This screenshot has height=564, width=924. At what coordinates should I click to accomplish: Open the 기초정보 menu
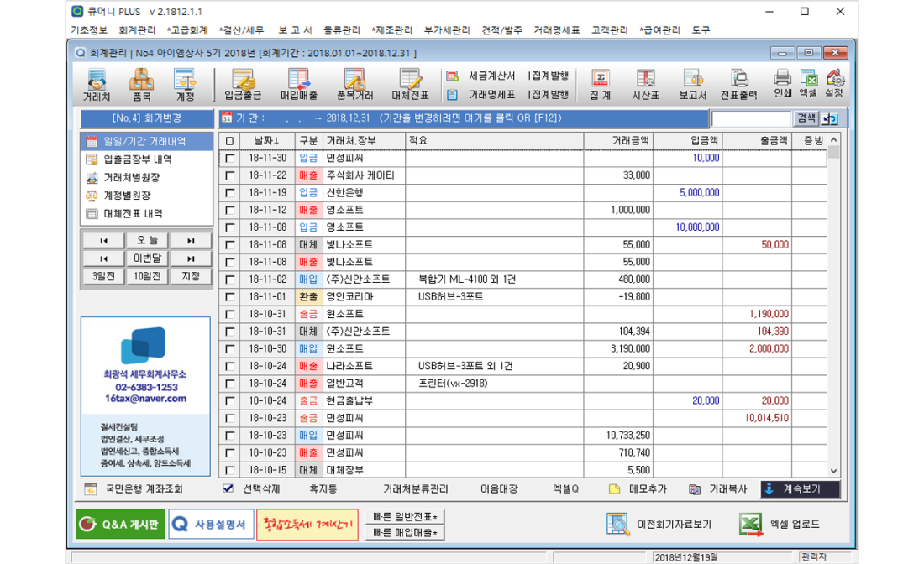(x=89, y=30)
